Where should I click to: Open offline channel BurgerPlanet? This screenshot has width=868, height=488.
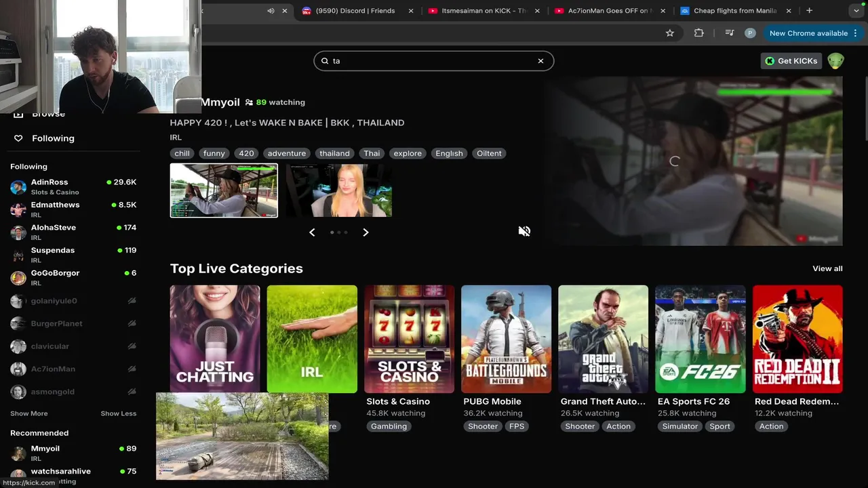[73, 323]
